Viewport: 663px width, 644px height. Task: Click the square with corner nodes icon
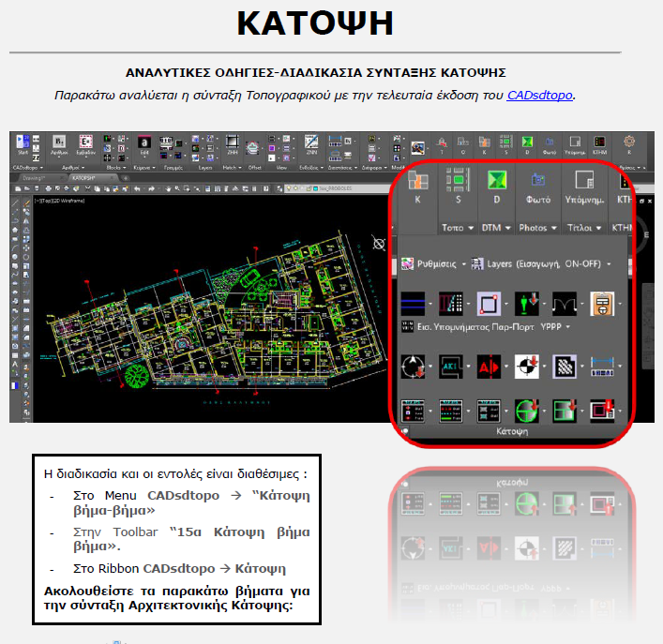489,304
